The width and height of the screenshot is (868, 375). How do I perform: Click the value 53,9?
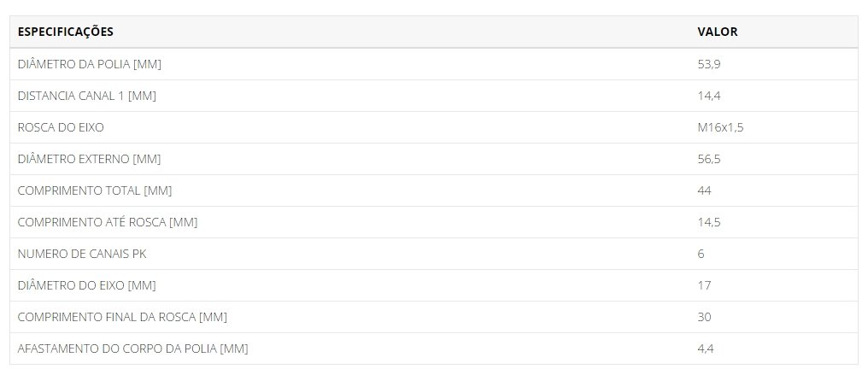click(709, 64)
